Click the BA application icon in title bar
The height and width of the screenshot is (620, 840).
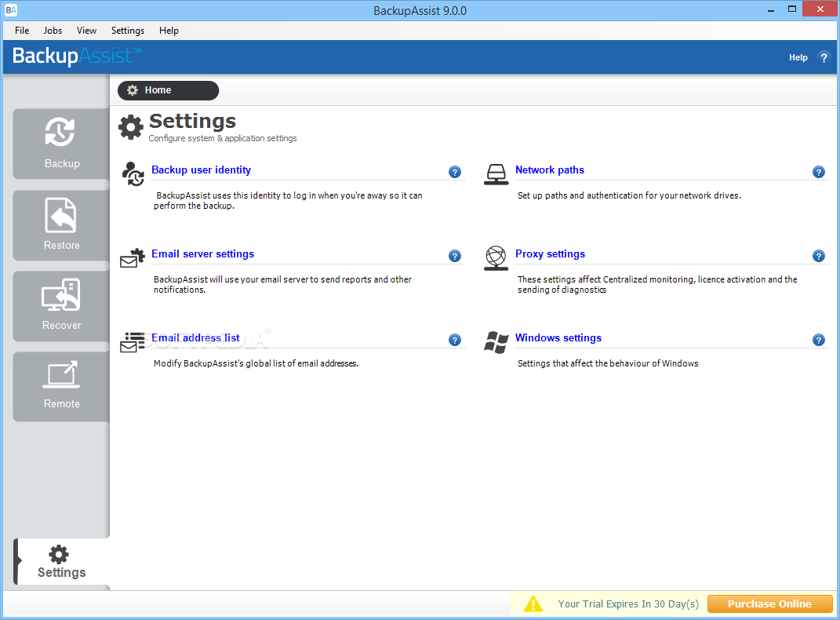coord(11,10)
